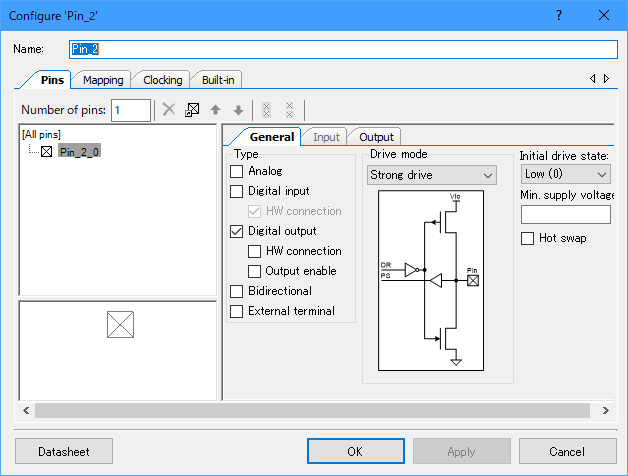Viewport: 628px width, 476px height.
Task: Click the unpair pins icon
Action: tap(289, 110)
